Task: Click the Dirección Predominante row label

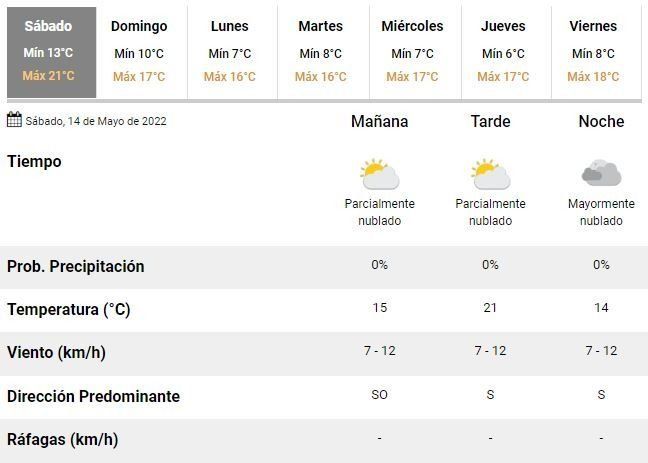Action: (93, 396)
